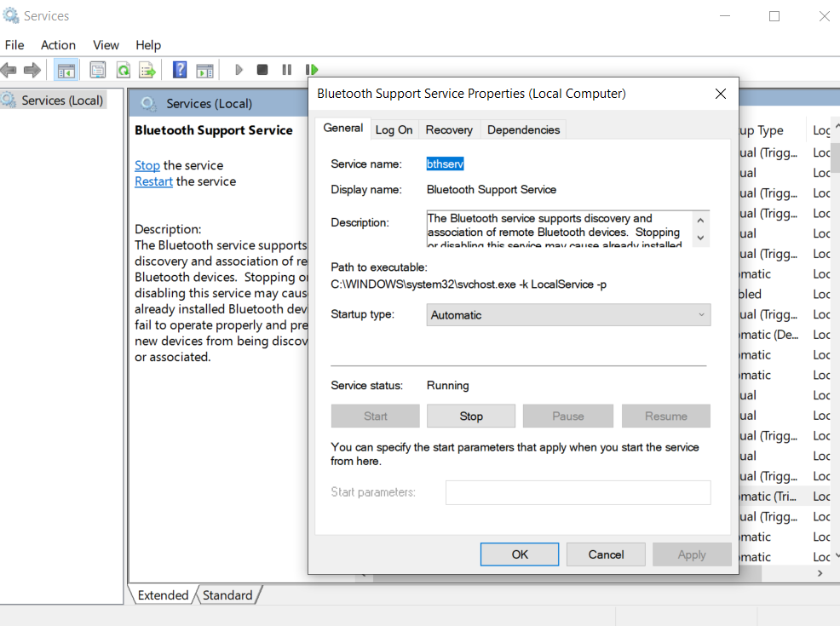
Task: Click the Stop the service link
Action: point(147,165)
